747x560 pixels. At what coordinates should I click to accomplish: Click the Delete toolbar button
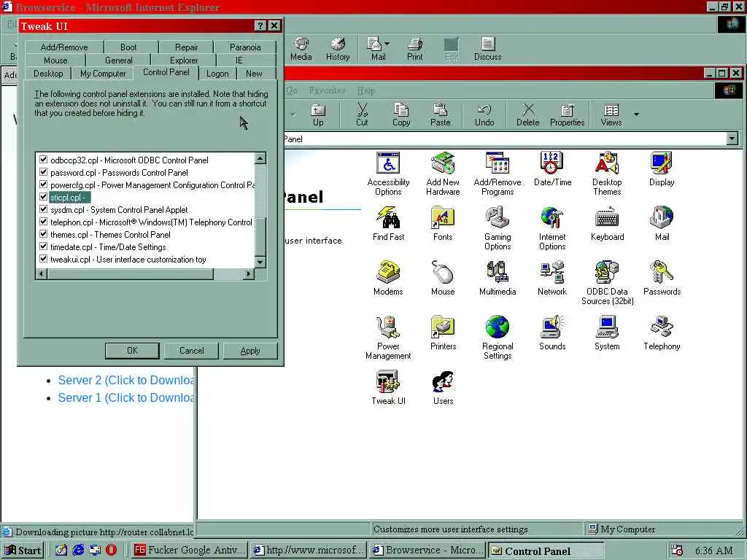click(528, 114)
